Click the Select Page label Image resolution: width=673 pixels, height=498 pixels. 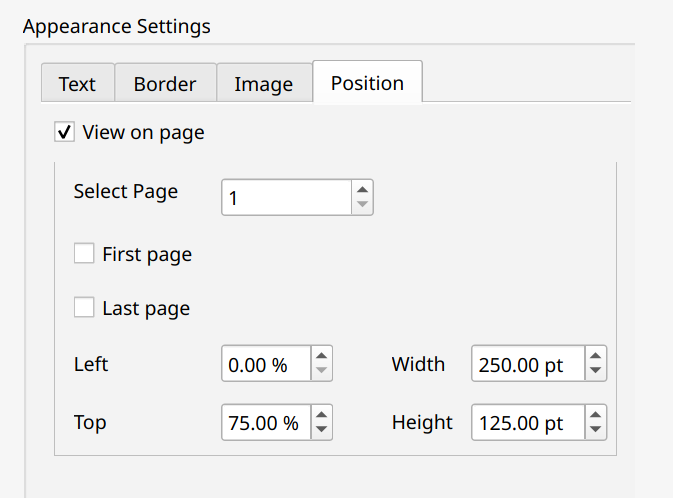126,191
